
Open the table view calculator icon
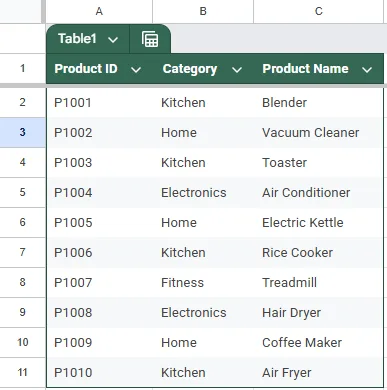(x=150, y=39)
